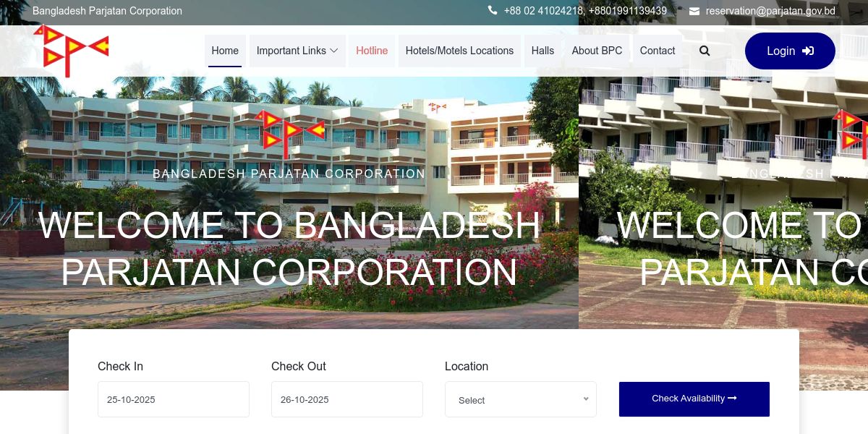
Task: Click the search magnifier icon
Action: (x=705, y=51)
